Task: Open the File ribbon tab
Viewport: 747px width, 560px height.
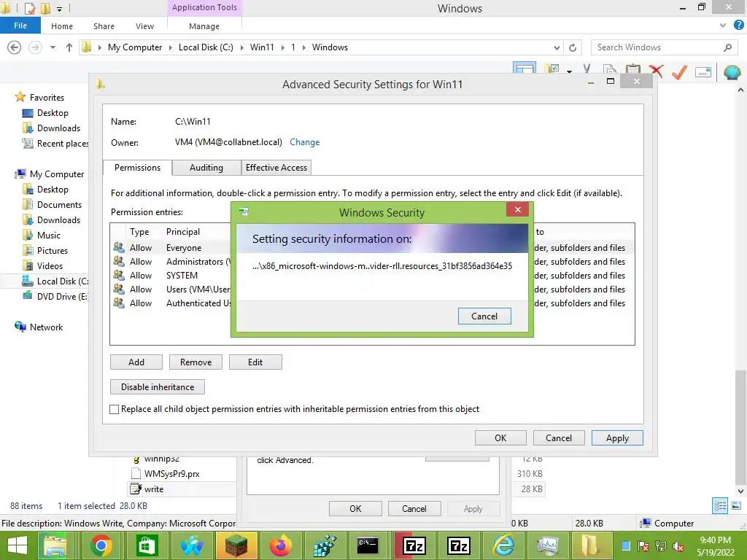Action: [x=20, y=26]
